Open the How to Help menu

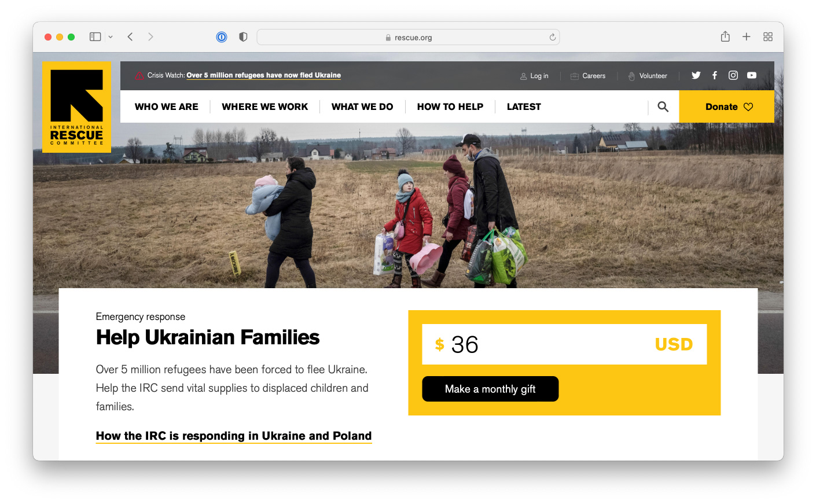(450, 106)
